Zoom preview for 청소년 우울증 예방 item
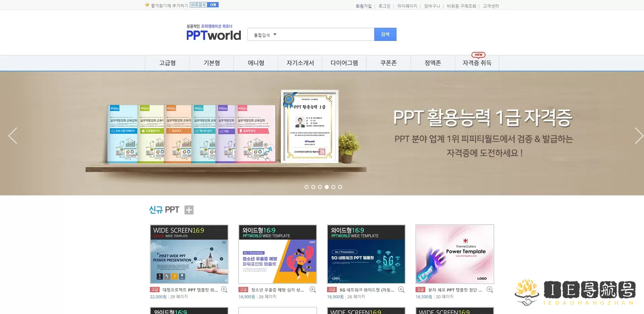 point(313,290)
